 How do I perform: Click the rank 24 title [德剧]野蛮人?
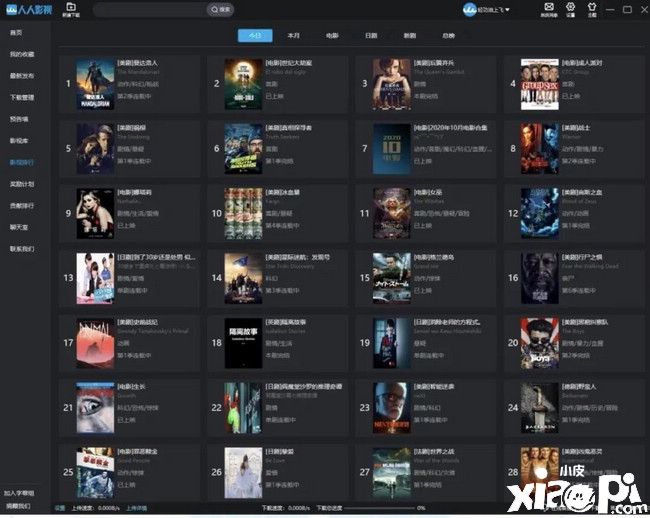(579, 387)
